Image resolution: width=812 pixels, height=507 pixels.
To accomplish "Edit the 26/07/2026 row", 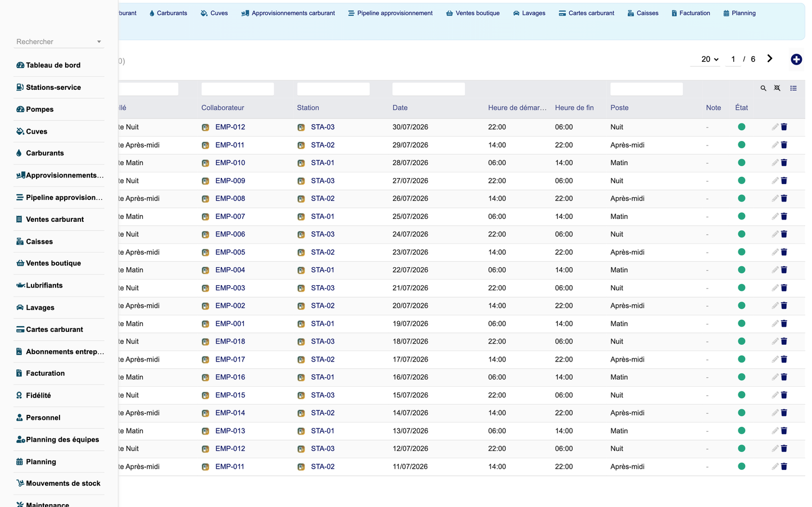I will click(x=775, y=198).
